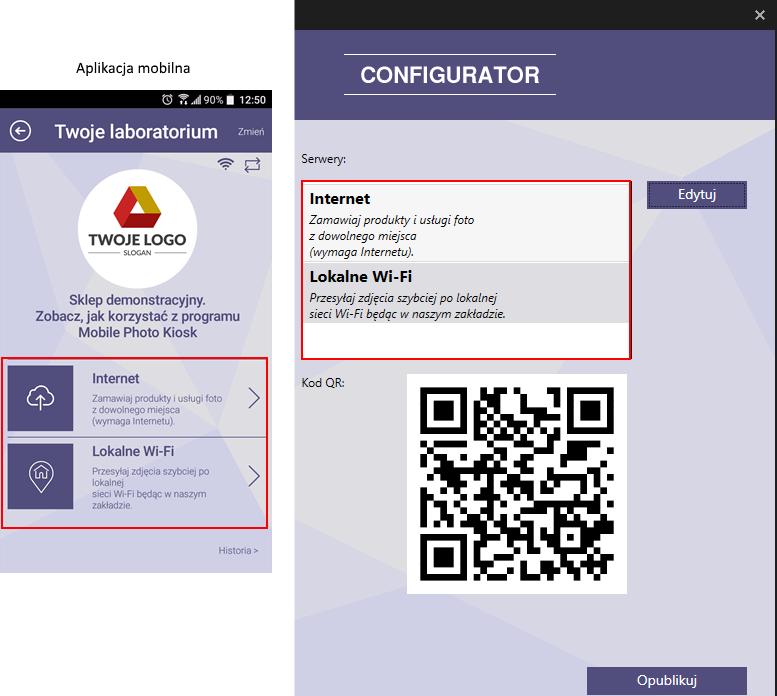Open the Internet option chevron in mobile app
Screen dimensions: 777x696
254,398
